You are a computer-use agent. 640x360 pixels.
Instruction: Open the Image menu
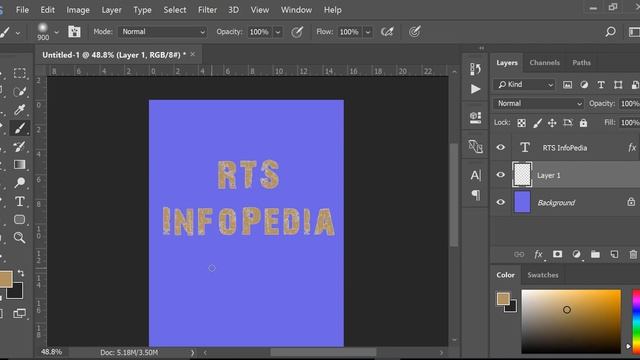tap(78, 10)
